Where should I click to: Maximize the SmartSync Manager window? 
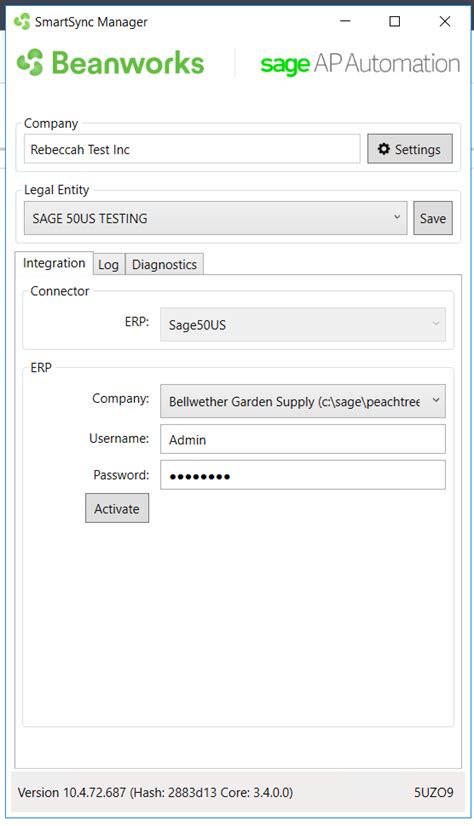pyautogui.click(x=394, y=21)
